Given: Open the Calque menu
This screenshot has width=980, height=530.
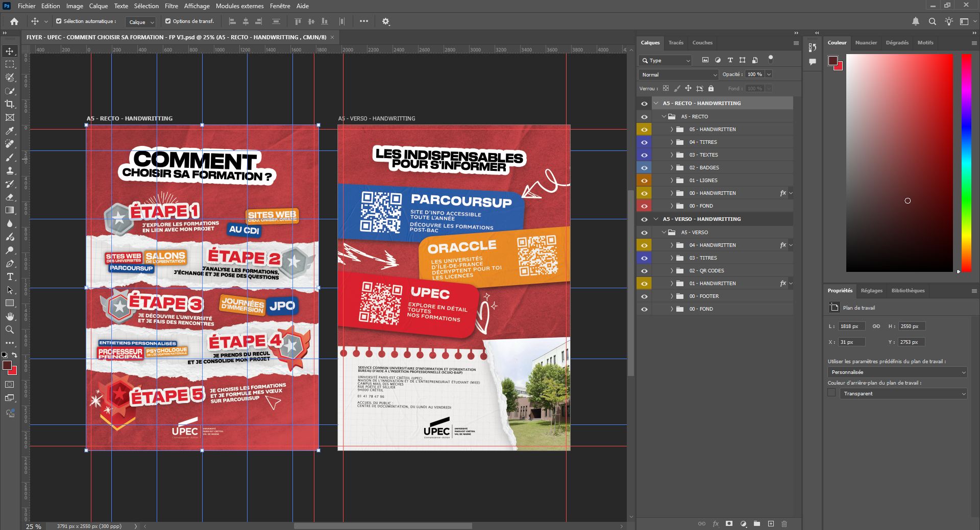Looking at the screenshot, I should [99, 6].
